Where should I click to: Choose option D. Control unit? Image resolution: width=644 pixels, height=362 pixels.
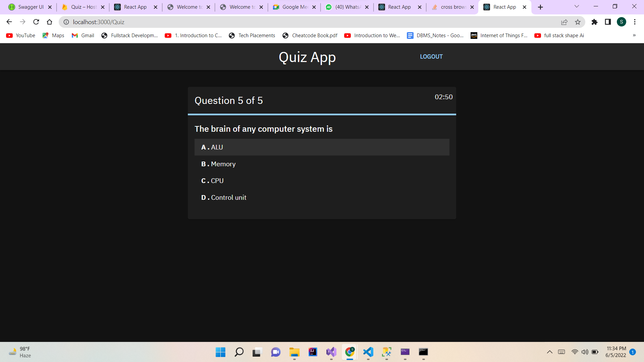321,197
